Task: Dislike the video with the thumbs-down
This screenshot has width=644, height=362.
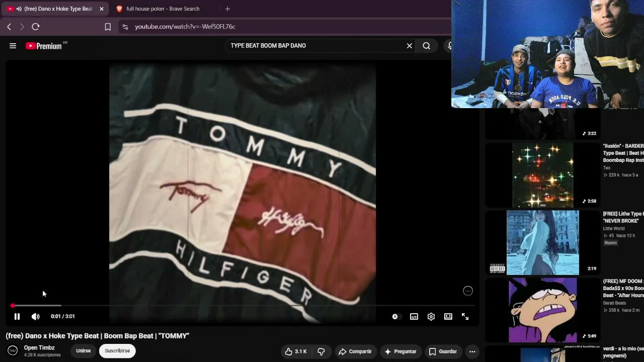Action: 321,351
